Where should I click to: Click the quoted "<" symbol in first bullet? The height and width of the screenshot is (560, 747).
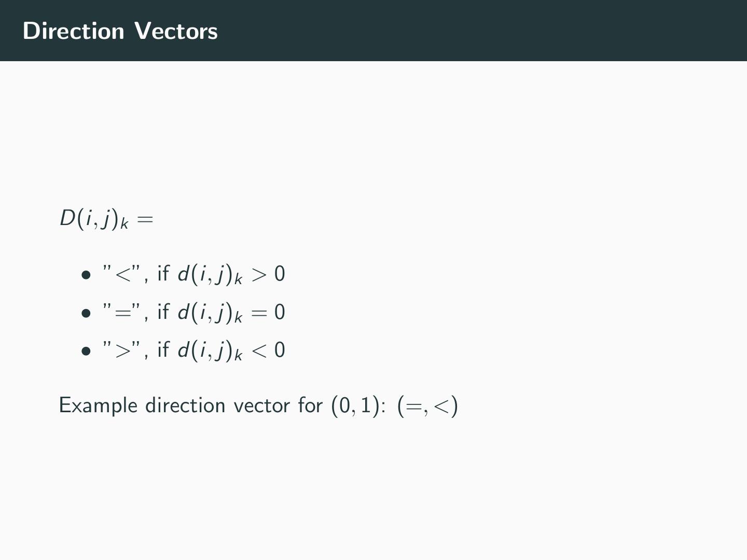pyautogui.click(x=122, y=274)
